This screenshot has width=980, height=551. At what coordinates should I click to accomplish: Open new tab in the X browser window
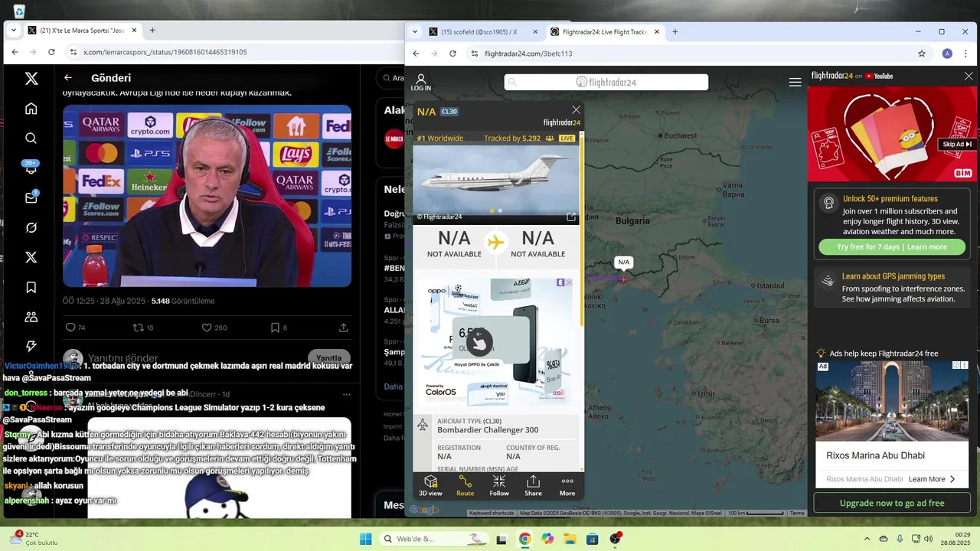152,31
